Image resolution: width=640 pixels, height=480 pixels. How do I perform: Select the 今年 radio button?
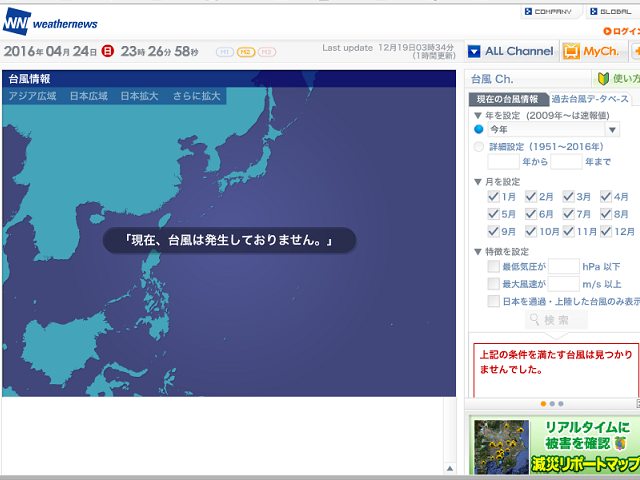479,129
